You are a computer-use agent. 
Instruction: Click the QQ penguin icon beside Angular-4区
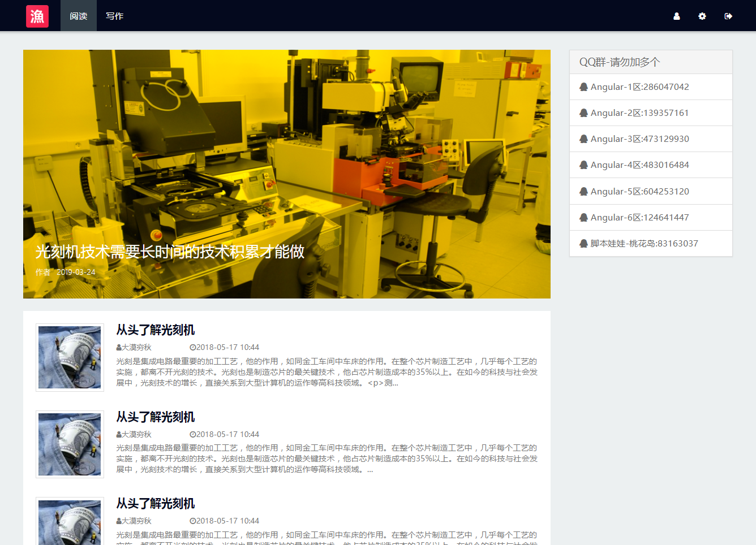point(583,165)
